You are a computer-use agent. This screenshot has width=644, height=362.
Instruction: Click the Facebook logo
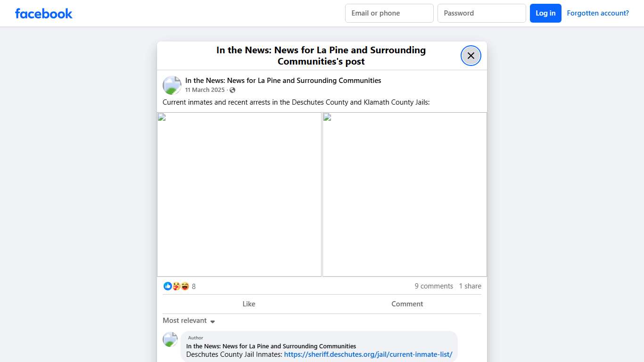pyautogui.click(x=44, y=14)
